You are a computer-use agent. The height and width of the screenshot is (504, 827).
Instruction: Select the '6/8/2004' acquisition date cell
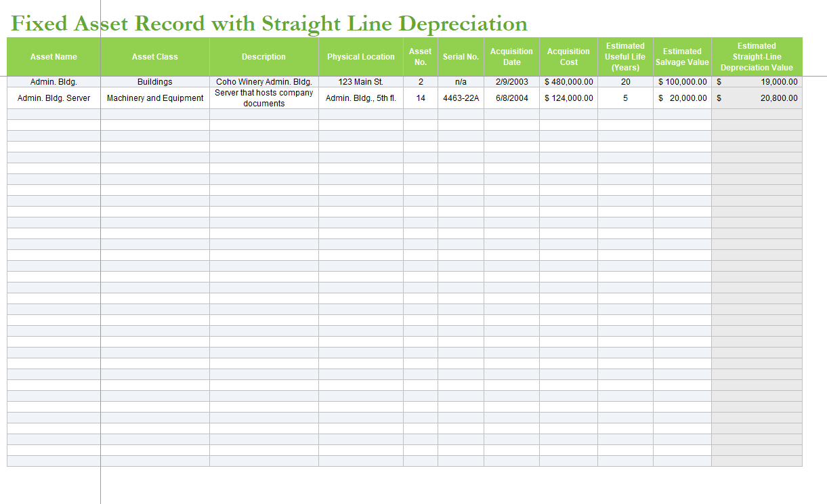pyautogui.click(x=512, y=98)
